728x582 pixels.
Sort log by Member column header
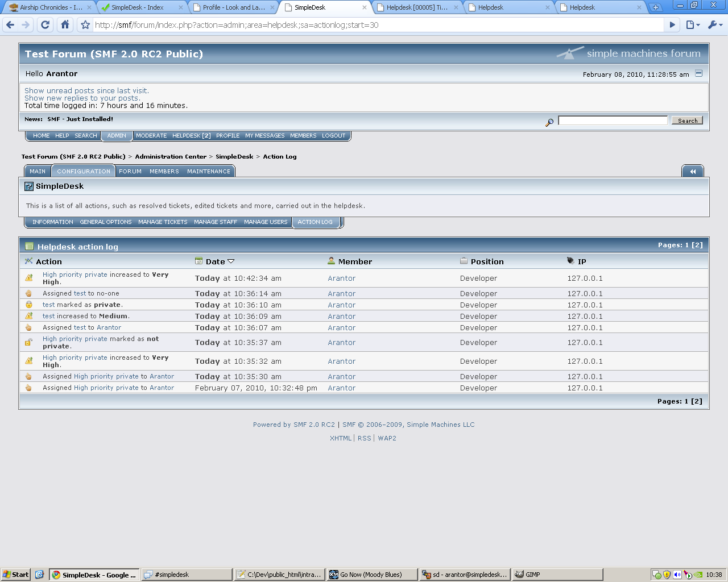[x=355, y=261]
